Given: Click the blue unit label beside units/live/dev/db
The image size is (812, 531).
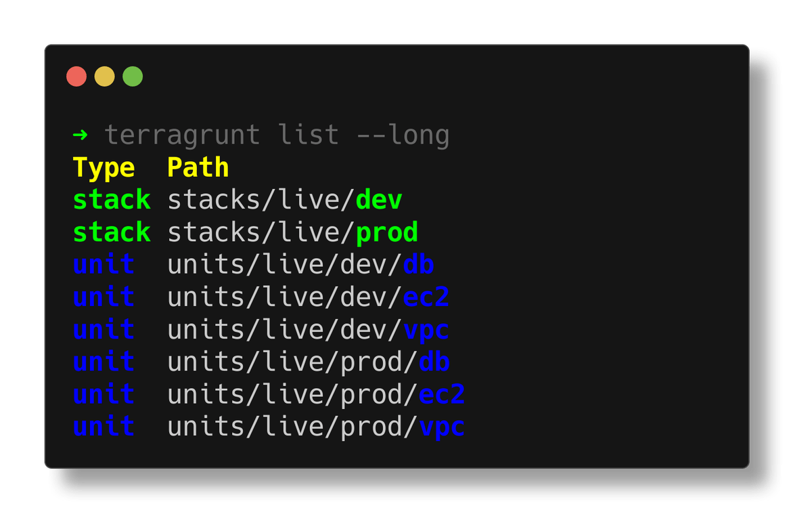Looking at the screenshot, I should [x=104, y=264].
